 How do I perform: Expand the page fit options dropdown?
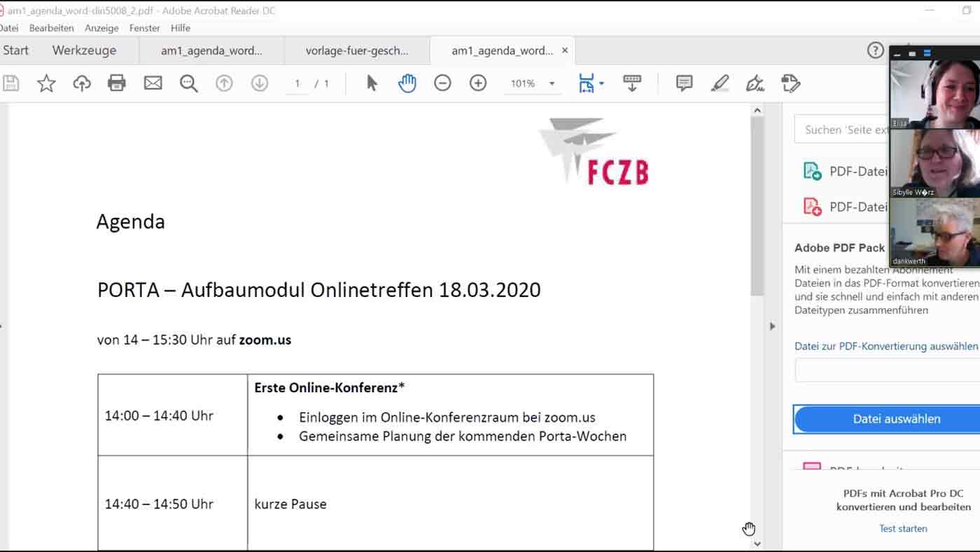[x=601, y=84]
